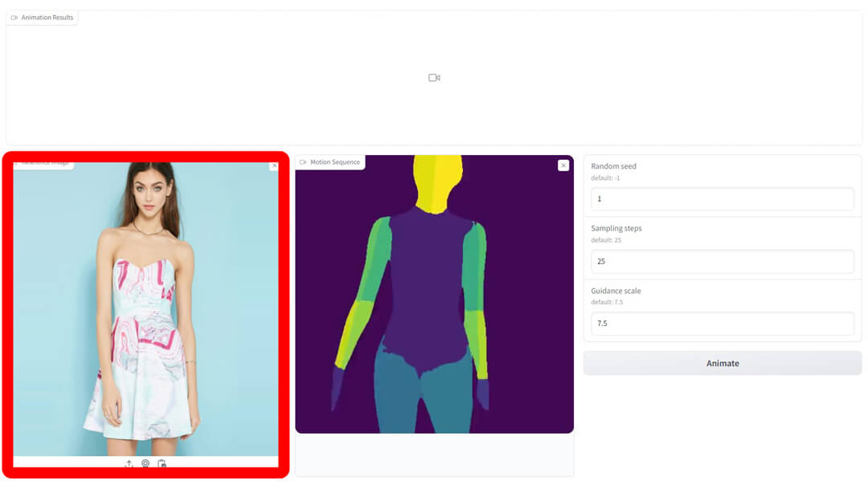Click empty area below the Motion Sequence video
The width and height of the screenshot is (868, 485).
tap(434, 454)
